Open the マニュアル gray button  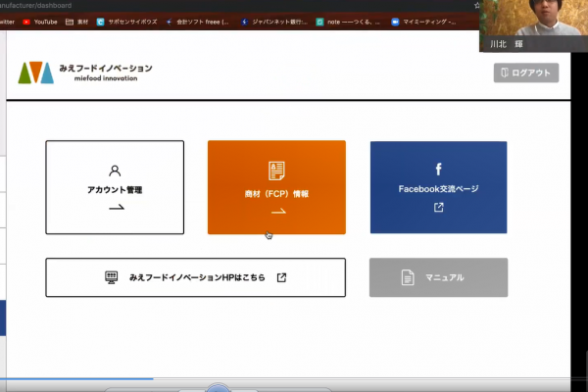[438, 277]
